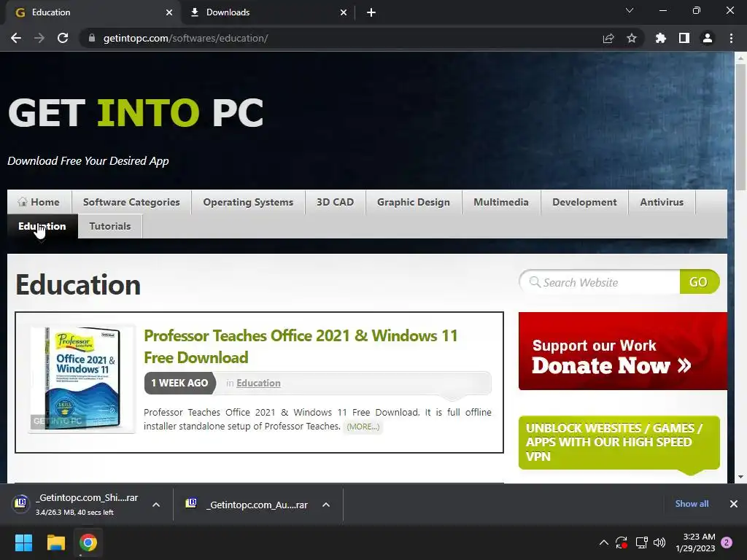Viewport: 747px width, 560px height.
Task: Open the Chrome profile avatar icon
Action: click(x=708, y=38)
